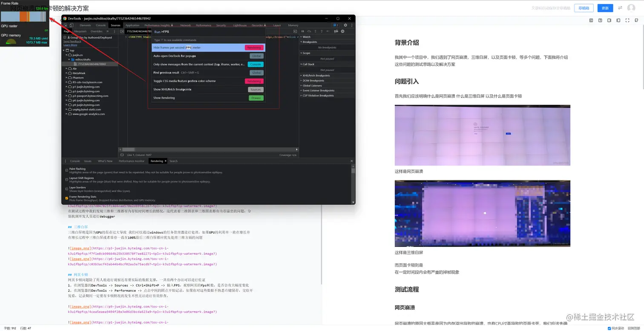Open the help question icon in editor toolbar
This screenshot has height=331, width=644.
600,20
